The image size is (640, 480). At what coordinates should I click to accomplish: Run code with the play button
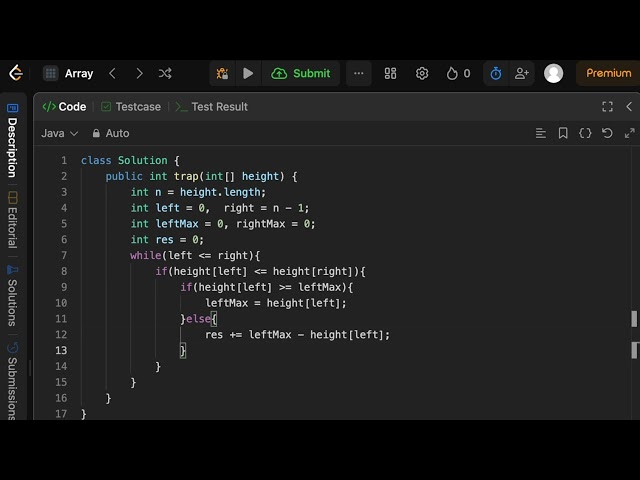(248, 73)
